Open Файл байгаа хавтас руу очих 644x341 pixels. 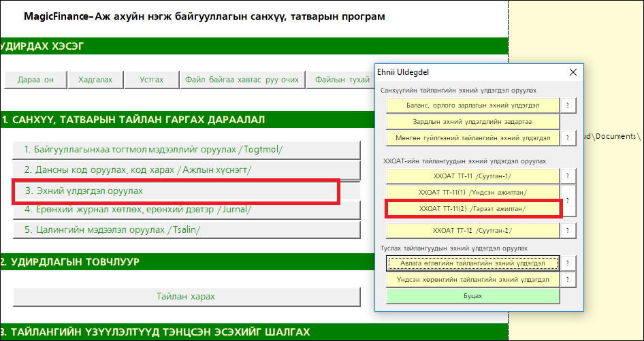pyautogui.click(x=242, y=80)
